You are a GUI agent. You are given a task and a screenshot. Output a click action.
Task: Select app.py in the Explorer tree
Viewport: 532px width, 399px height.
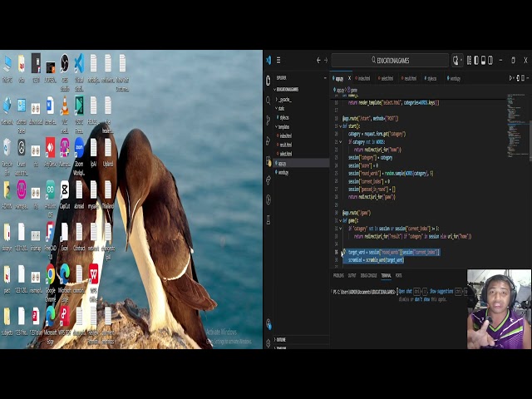(x=301, y=163)
